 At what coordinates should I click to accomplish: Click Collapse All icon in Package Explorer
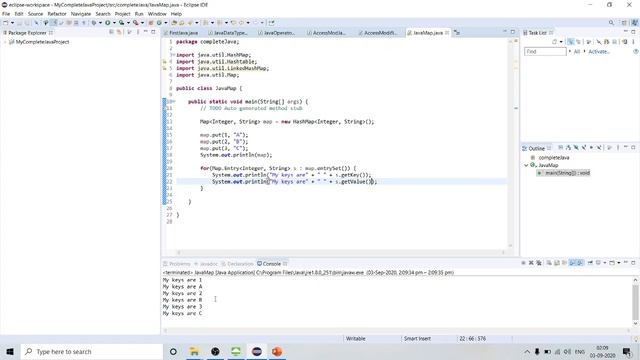point(111,32)
